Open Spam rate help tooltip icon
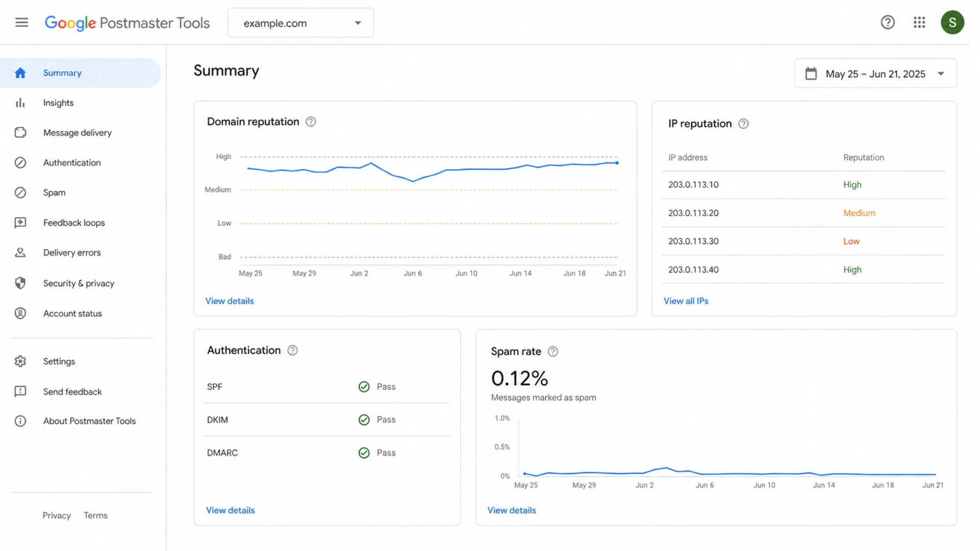This screenshot has height=551, width=980. click(x=553, y=352)
